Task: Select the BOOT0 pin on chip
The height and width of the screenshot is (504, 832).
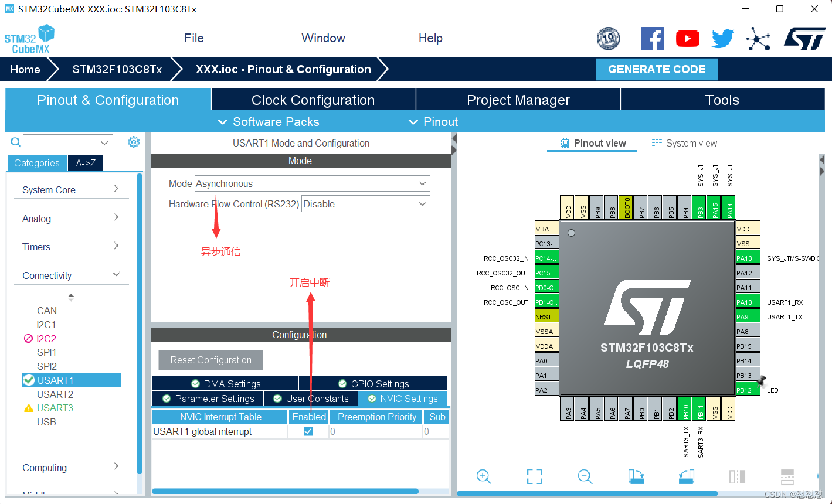Action: 627,207
